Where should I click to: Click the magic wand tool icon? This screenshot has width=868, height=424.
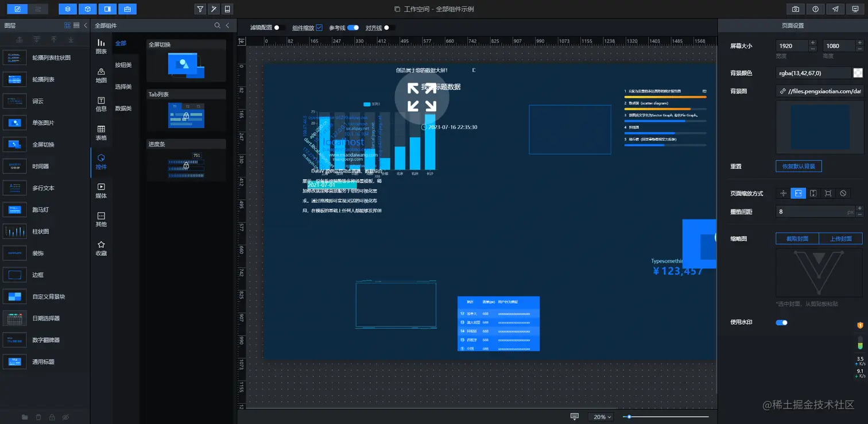(x=214, y=9)
